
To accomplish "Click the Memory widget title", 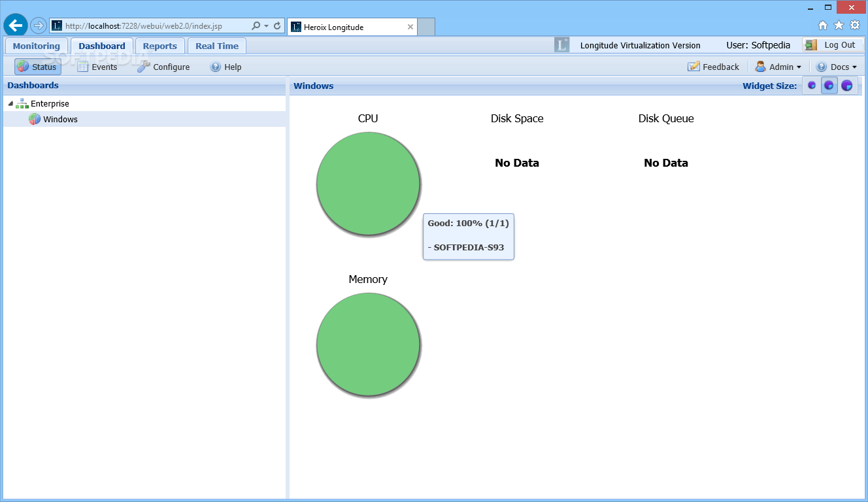I will click(368, 279).
